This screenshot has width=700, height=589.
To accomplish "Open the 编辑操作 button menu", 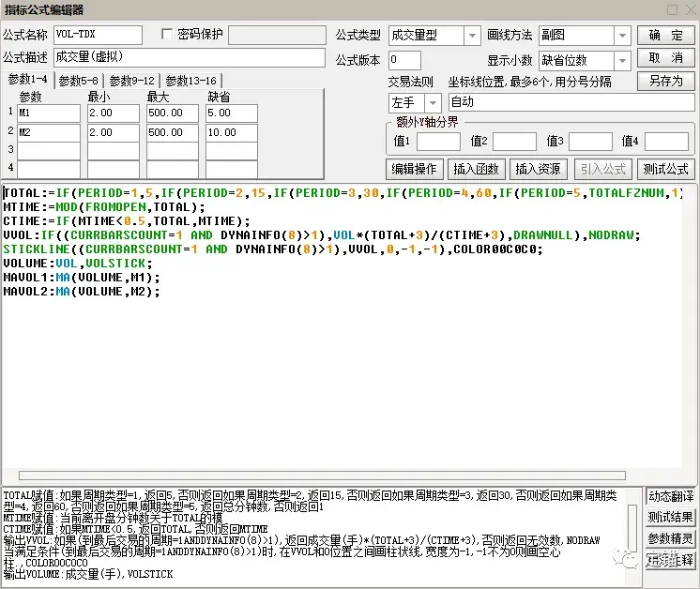I will pyautogui.click(x=415, y=169).
